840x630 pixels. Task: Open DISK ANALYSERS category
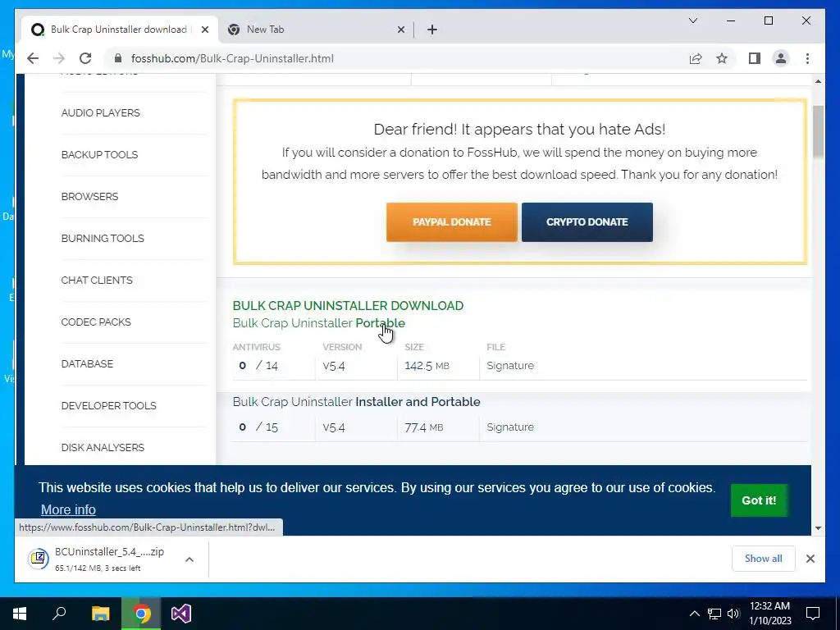pyautogui.click(x=103, y=447)
